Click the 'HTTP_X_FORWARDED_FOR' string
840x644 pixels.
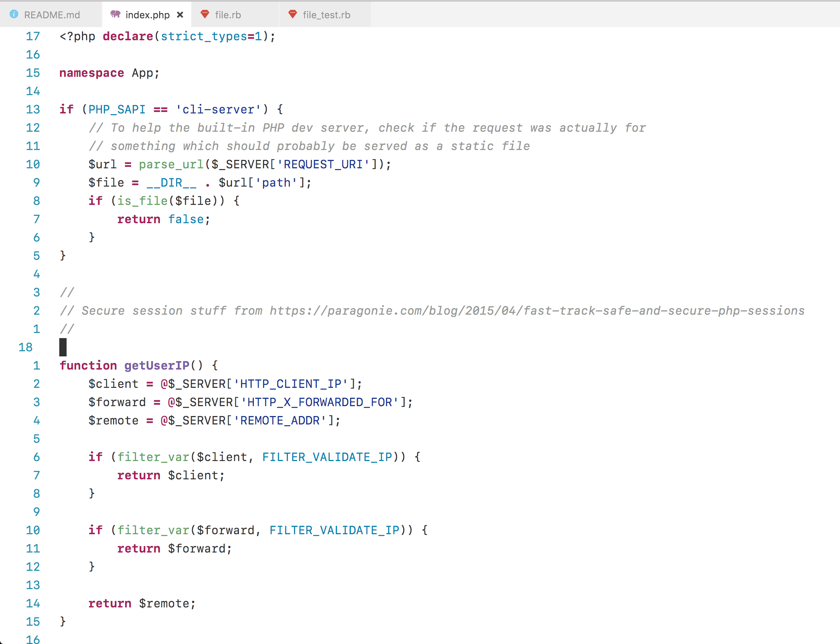pyautogui.click(x=320, y=402)
